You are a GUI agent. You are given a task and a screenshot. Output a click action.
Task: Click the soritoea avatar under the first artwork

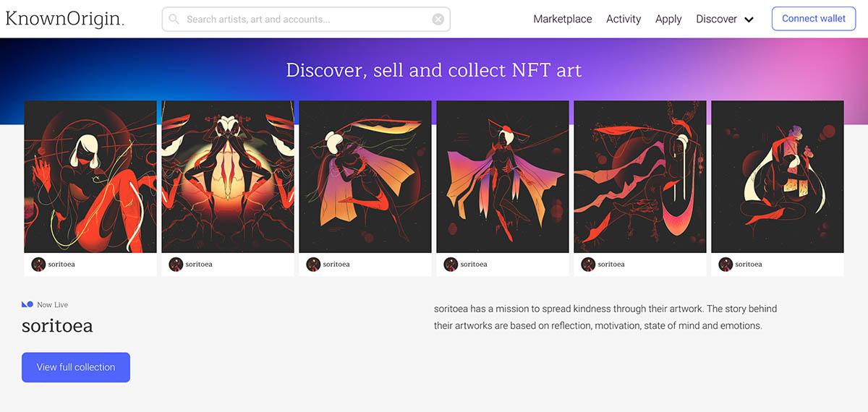[x=38, y=265]
